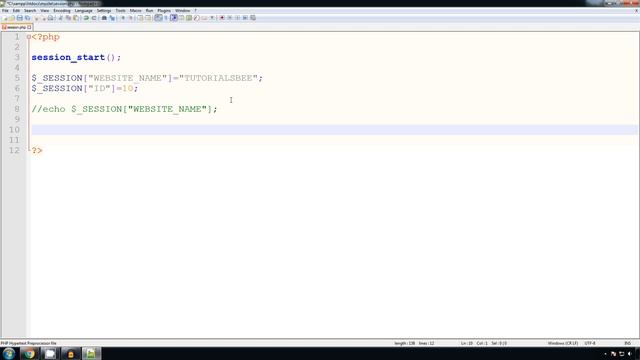
Task: Toggle Show All Characters toolbar button
Action: pos(166,18)
